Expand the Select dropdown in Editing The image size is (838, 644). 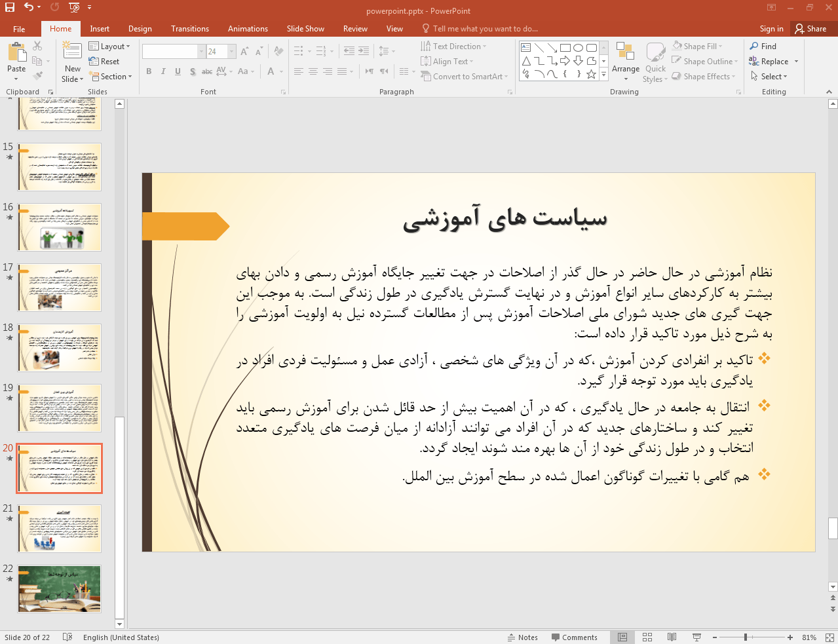769,77
